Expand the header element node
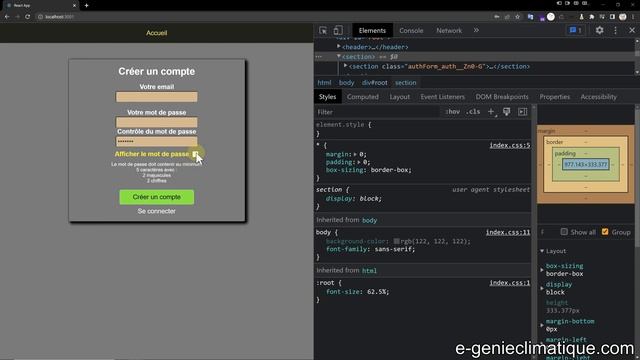 point(338,47)
